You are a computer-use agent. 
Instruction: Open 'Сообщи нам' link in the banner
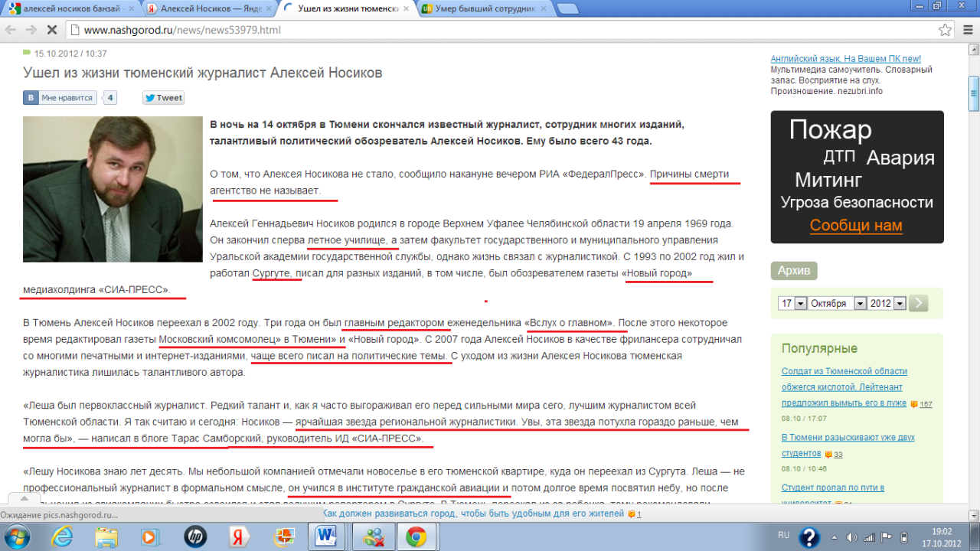pyautogui.click(x=856, y=226)
